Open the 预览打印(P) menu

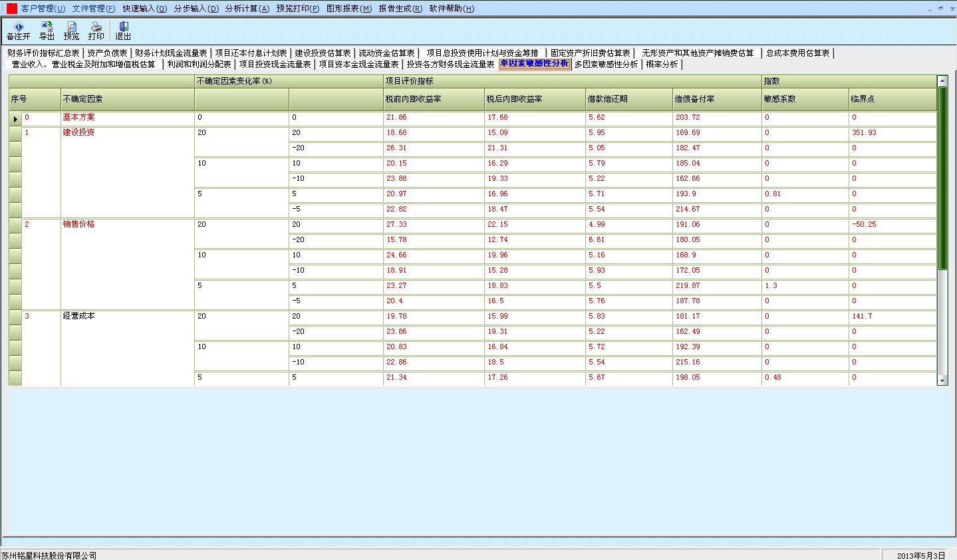click(298, 9)
